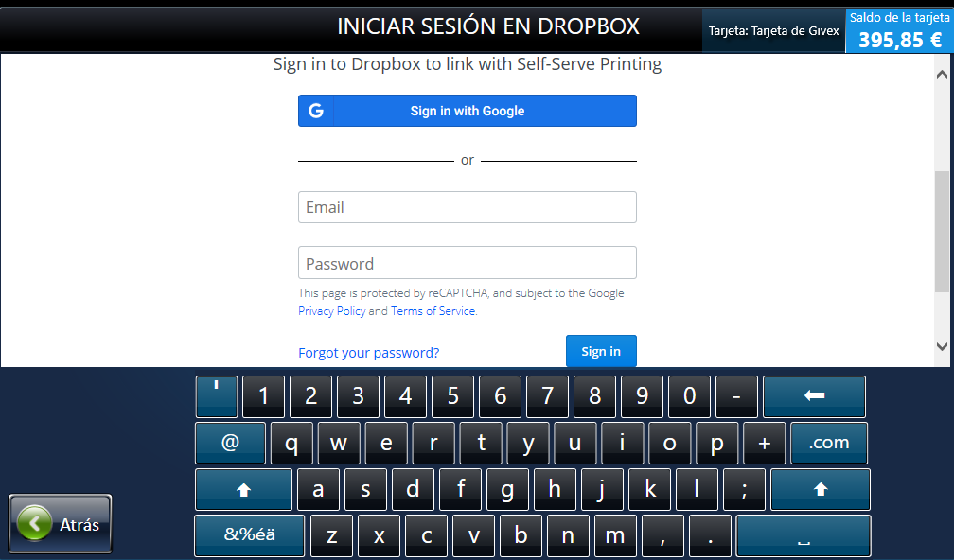Tap the number 2 key

click(x=310, y=396)
